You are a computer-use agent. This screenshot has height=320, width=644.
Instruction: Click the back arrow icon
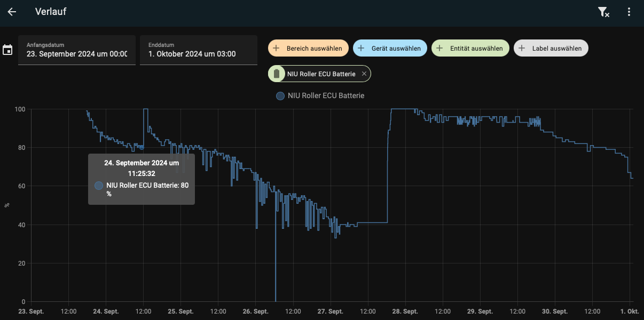point(12,12)
